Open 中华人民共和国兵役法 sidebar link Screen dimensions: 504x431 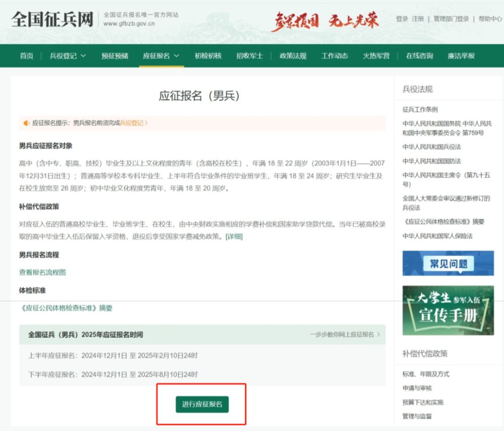coord(431,147)
